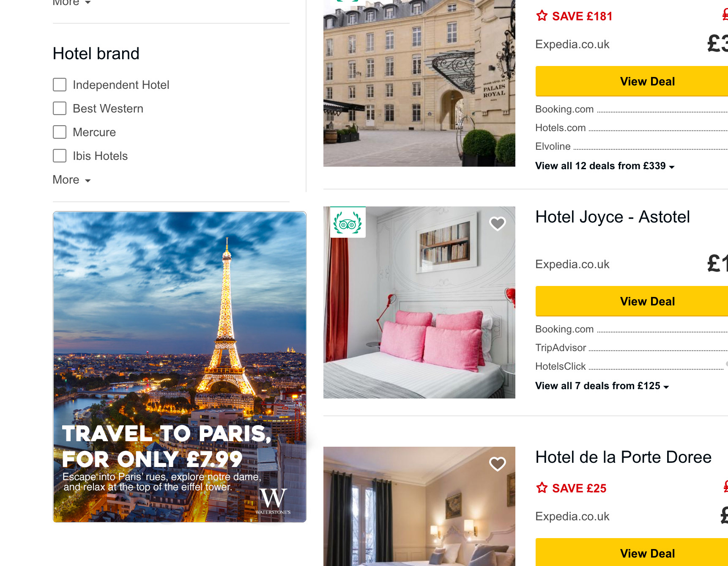Image resolution: width=728 pixels, height=566 pixels.
Task: Expand More under Hotel brand
Action: (x=72, y=180)
